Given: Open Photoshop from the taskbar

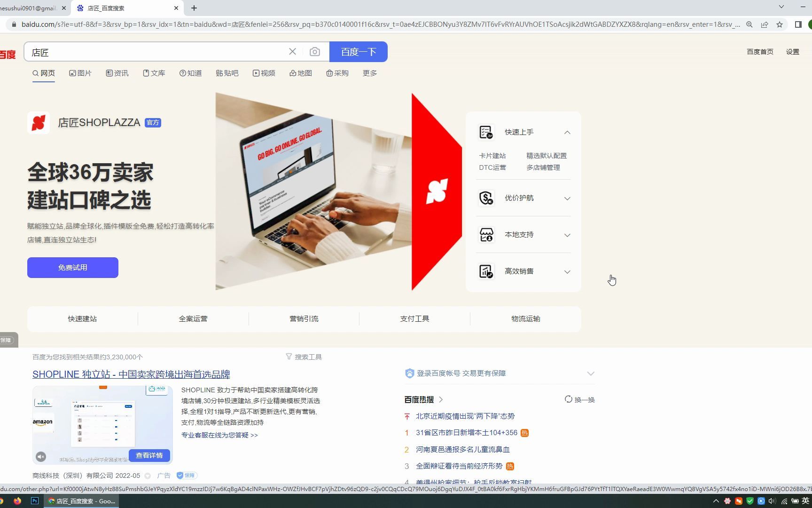Looking at the screenshot, I should click(x=34, y=501).
